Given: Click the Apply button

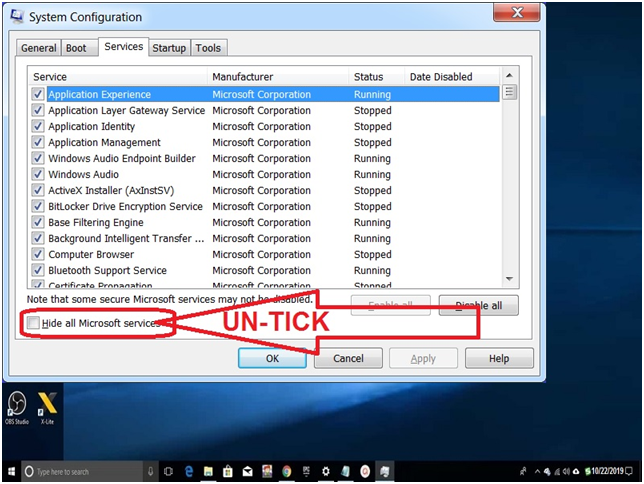Looking at the screenshot, I should 423,358.
